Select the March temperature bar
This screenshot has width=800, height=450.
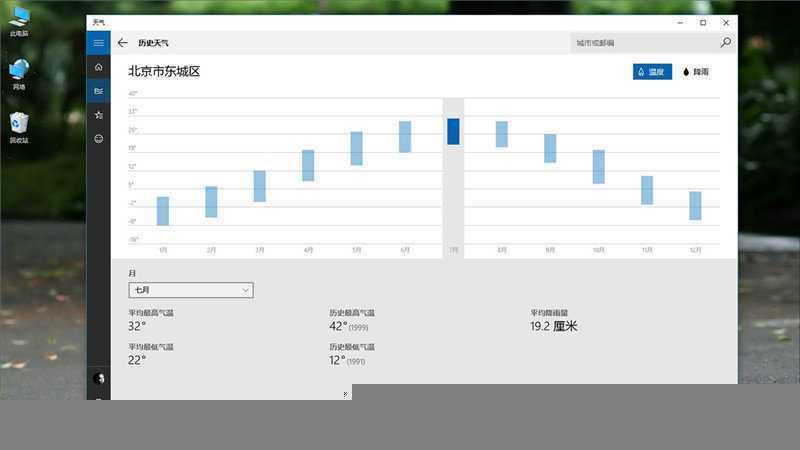[260, 186]
